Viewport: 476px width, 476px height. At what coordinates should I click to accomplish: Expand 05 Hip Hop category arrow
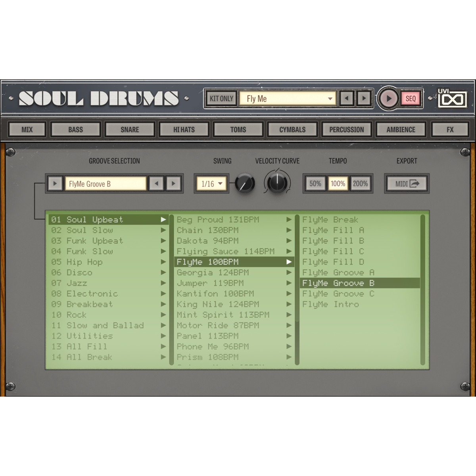click(x=163, y=262)
